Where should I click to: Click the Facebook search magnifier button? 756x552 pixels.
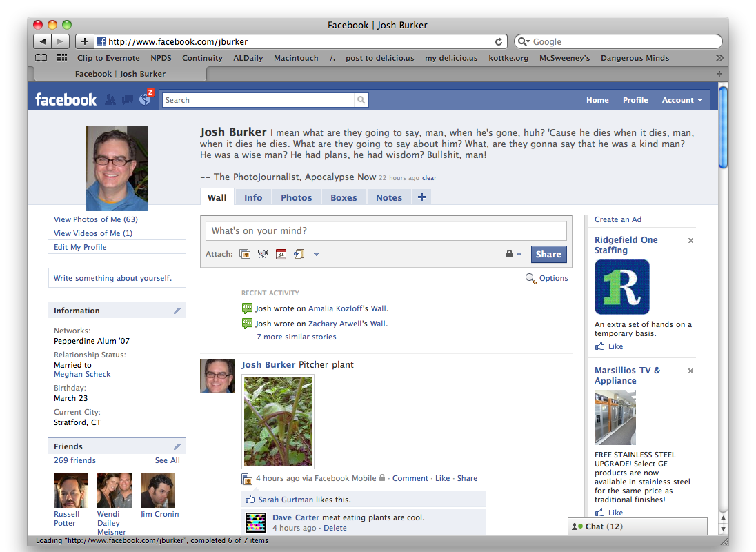pos(361,100)
